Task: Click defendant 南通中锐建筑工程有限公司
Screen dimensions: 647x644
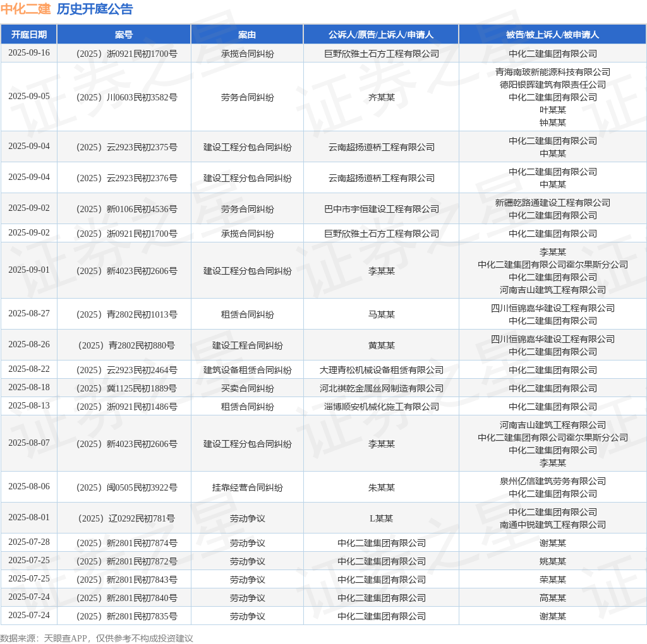Action: point(552,525)
